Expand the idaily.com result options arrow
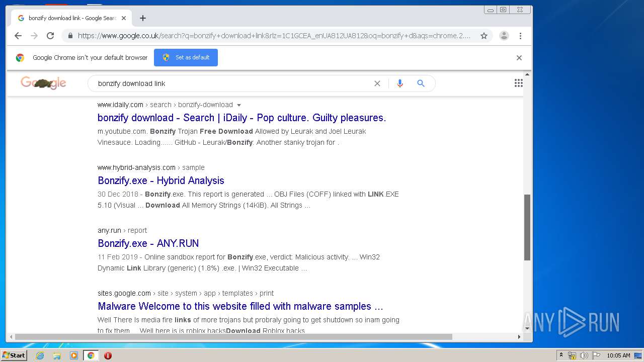This screenshot has height=362, width=644. (x=239, y=105)
